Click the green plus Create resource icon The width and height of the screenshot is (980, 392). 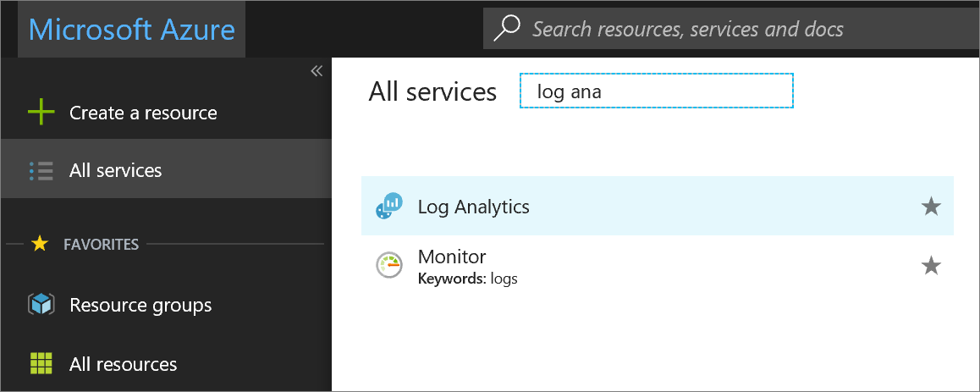[x=41, y=113]
